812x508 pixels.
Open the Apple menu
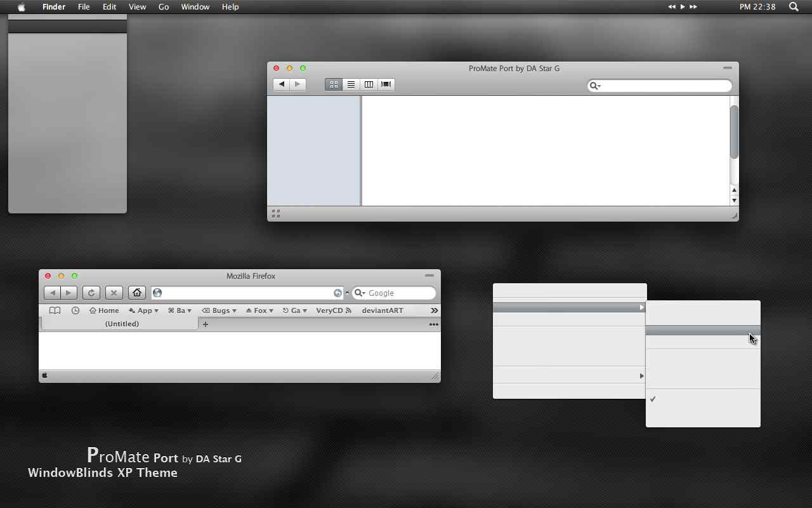click(x=22, y=7)
